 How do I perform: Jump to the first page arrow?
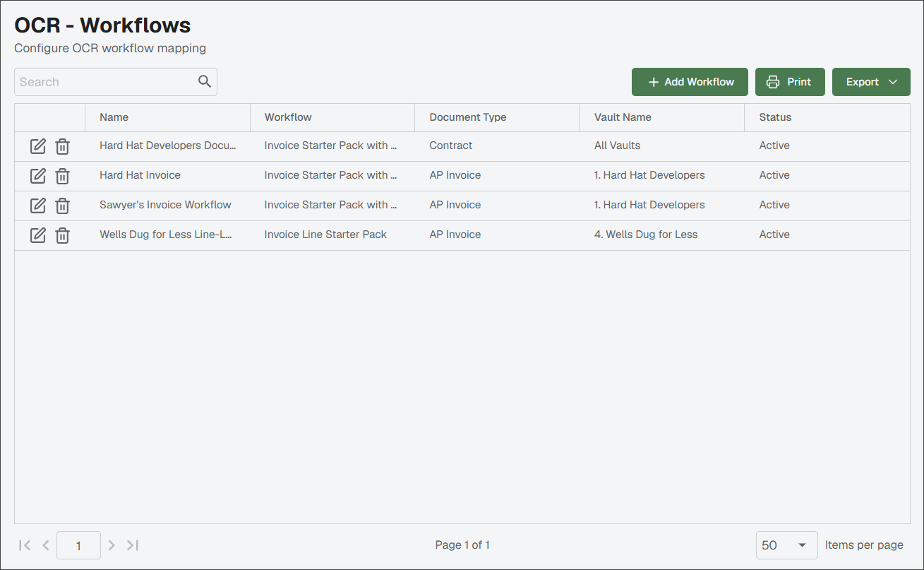(25, 545)
